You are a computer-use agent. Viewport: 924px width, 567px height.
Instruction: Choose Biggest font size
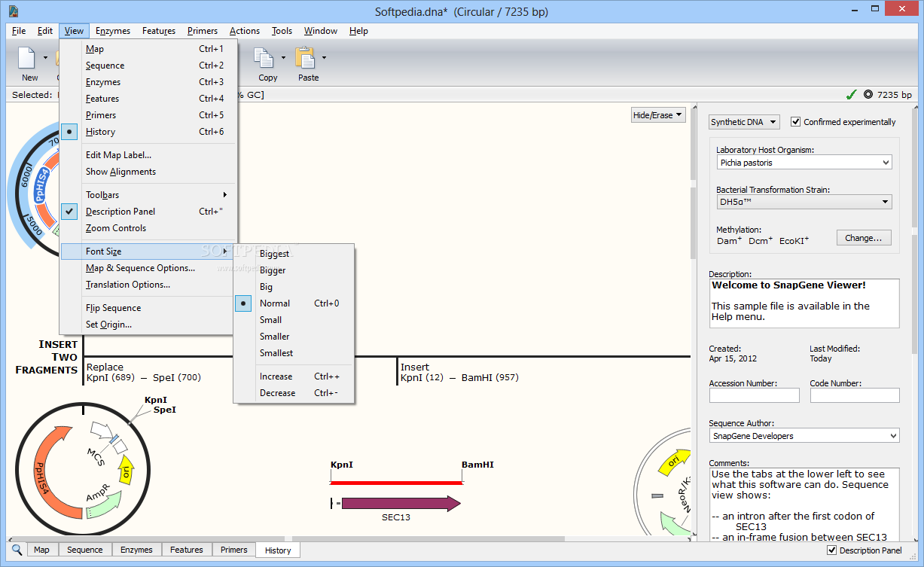(294, 254)
